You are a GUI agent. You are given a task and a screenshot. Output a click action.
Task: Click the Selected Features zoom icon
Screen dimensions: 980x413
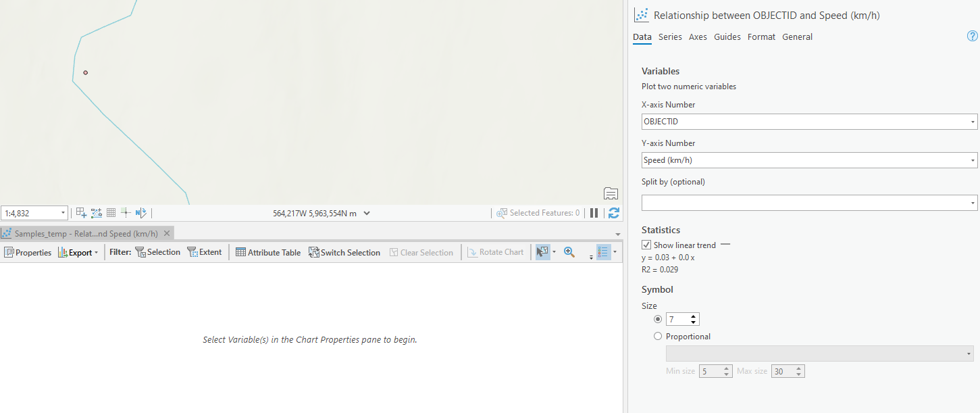501,213
